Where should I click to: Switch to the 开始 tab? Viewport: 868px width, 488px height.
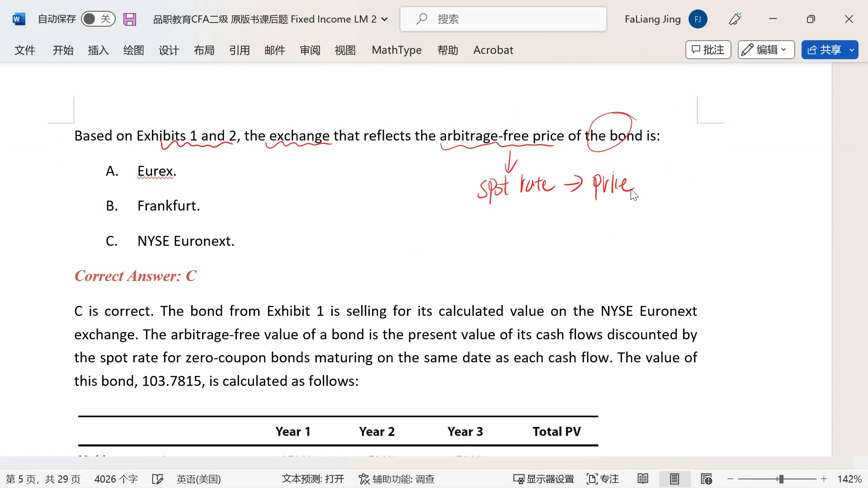[x=63, y=50]
